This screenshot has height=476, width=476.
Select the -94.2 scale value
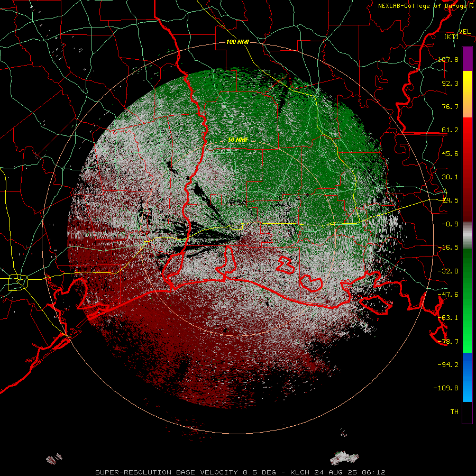coord(448,365)
